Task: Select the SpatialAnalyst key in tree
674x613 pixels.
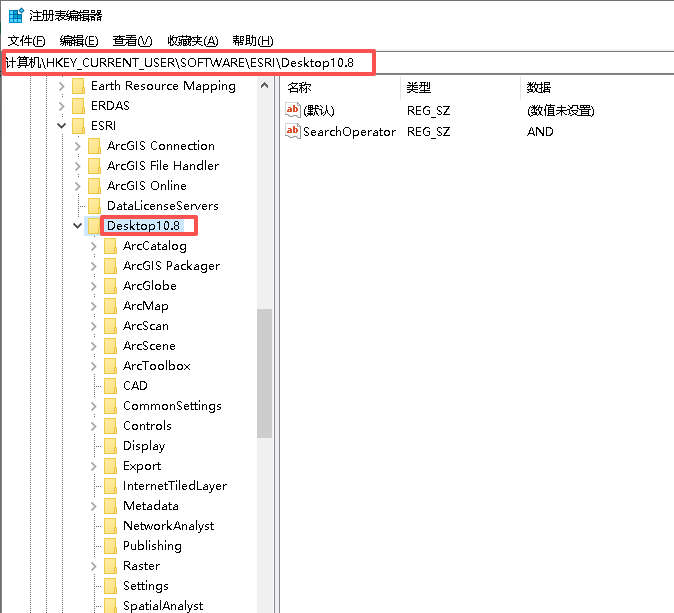Action: point(162,606)
